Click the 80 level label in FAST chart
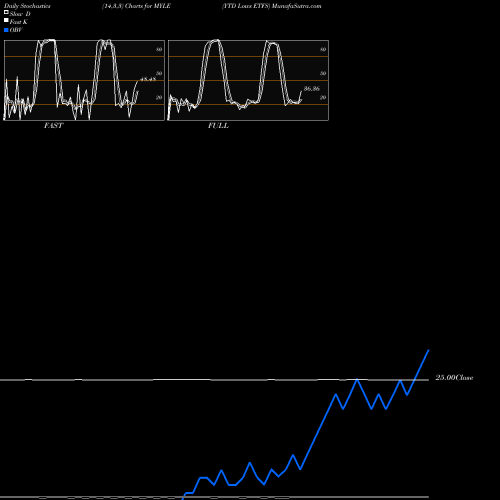Image resolution: width=500 pixels, height=500 pixels. pyautogui.click(x=159, y=49)
